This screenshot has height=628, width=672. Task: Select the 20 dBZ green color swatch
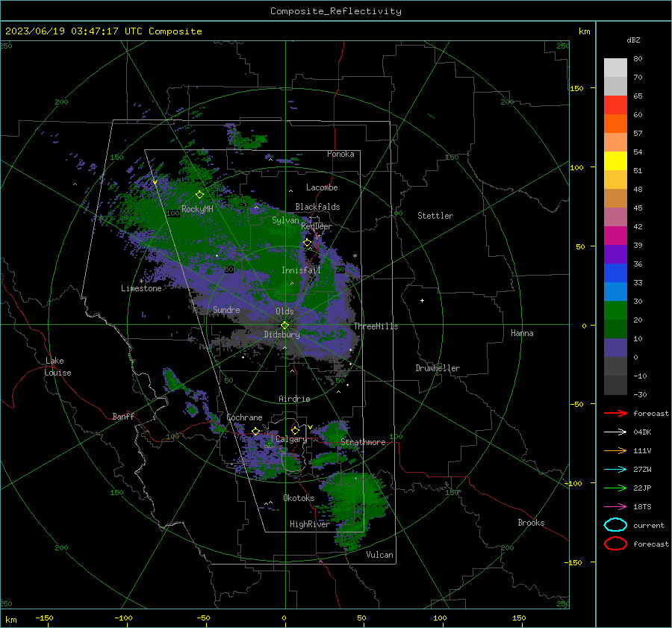coord(615,310)
